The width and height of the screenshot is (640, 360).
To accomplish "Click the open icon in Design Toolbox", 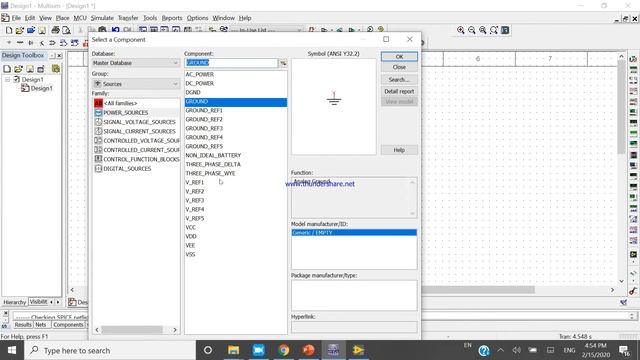I will (18, 69).
